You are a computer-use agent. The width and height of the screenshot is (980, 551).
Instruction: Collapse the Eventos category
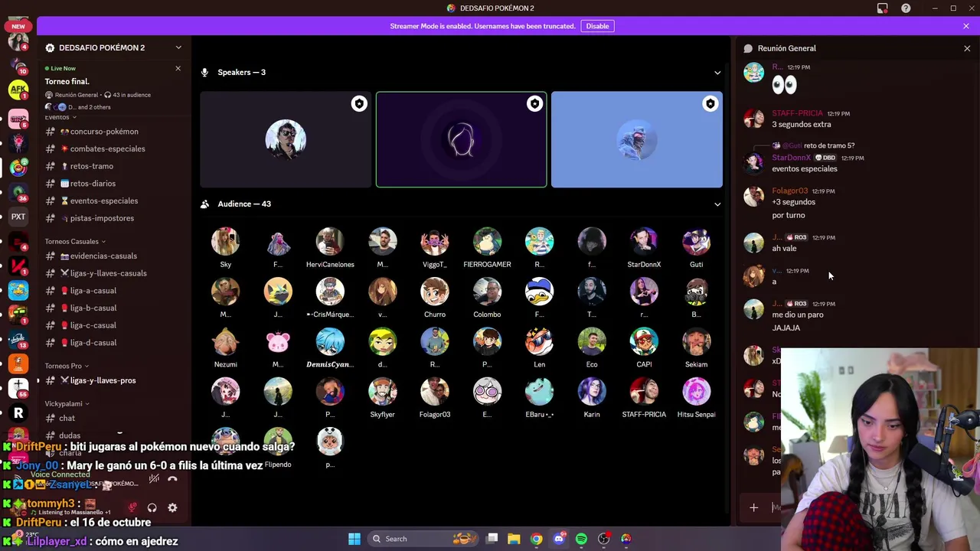(x=60, y=117)
